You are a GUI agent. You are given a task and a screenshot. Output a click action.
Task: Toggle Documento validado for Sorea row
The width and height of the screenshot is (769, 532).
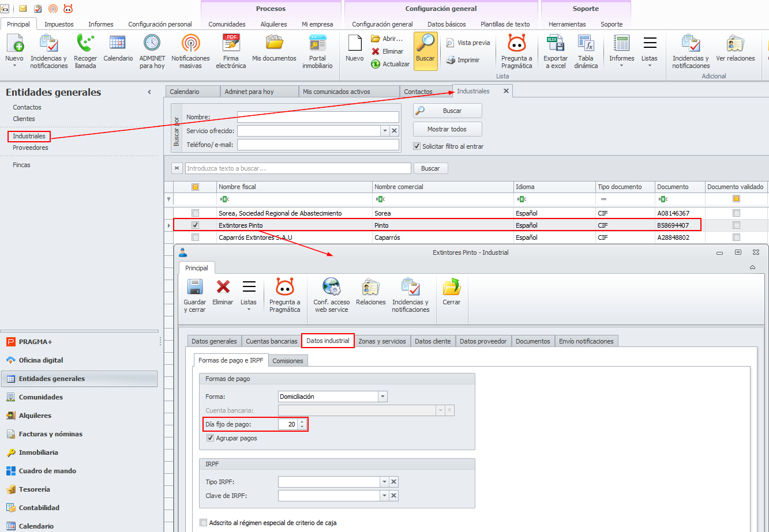[x=736, y=213]
